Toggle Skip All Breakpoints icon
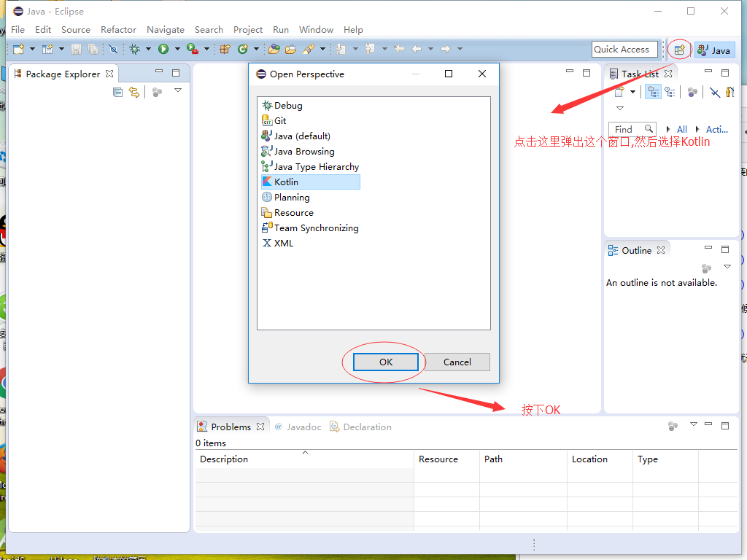Screen dimensions: 747x560 (113, 49)
